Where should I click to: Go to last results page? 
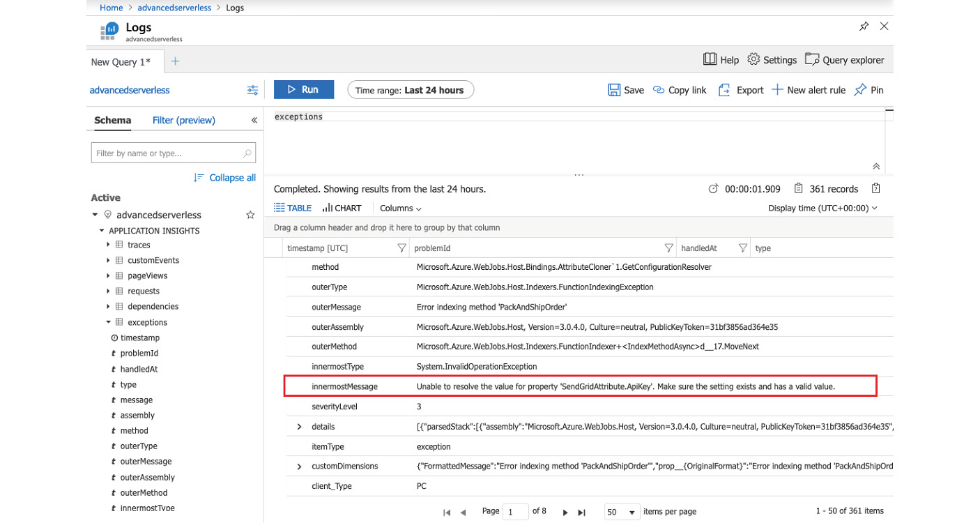(x=582, y=513)
